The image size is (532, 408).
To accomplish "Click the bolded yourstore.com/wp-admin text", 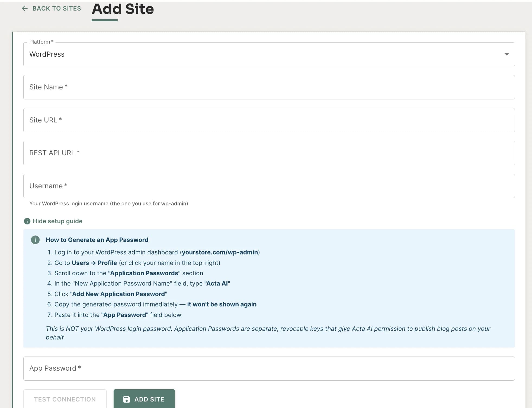I will click(x=220, y=252).
